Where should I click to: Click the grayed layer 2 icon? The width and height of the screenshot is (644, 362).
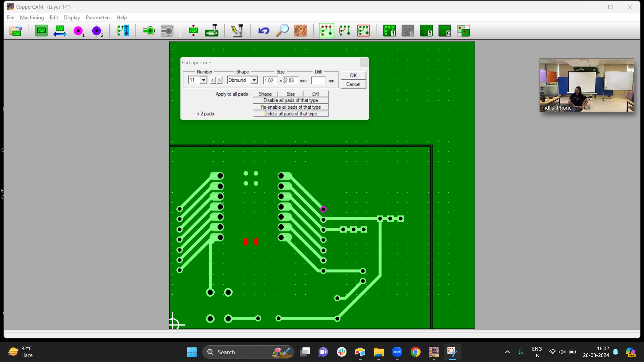(408, 31)
